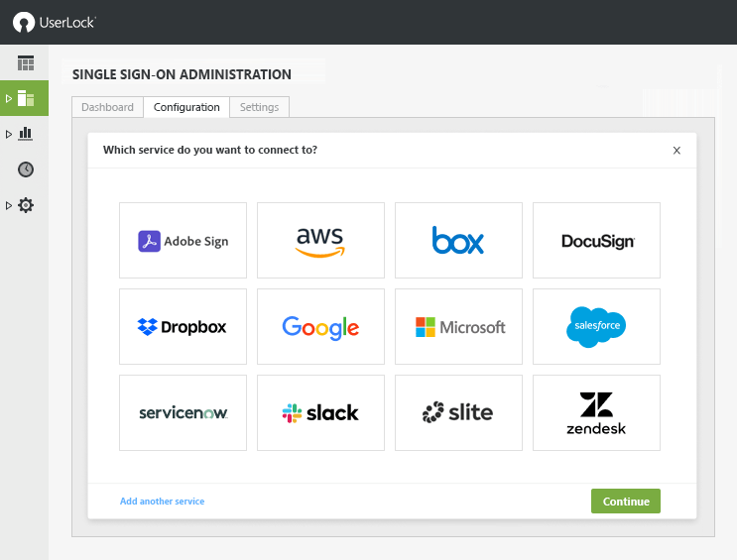
Task: Choose the Google service tile
Action: (320, 326)
